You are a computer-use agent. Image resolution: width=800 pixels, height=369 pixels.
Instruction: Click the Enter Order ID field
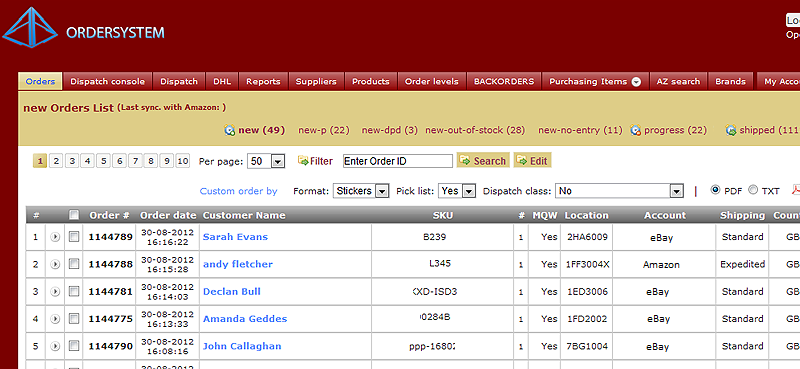pyautogui.click(x=398, y=161)
